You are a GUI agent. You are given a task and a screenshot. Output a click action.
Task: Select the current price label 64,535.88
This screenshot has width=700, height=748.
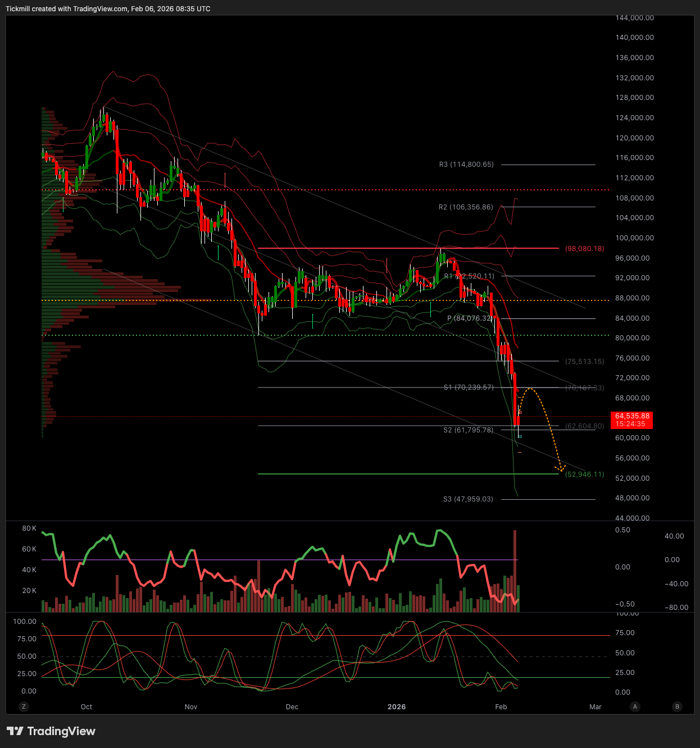click(x=632, y=417)
